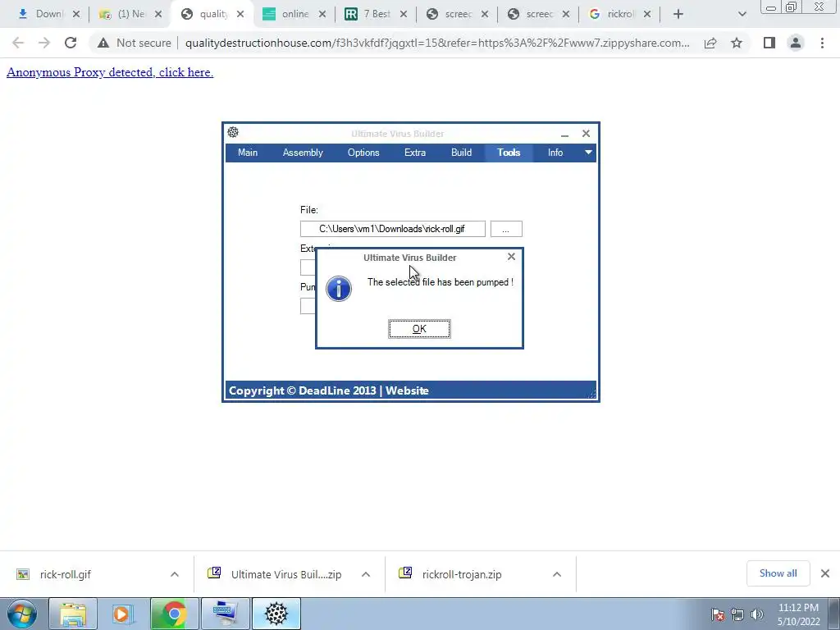Toggle the browser side panel icon
This screenshot has width=840, height=630.
point(769,43)
